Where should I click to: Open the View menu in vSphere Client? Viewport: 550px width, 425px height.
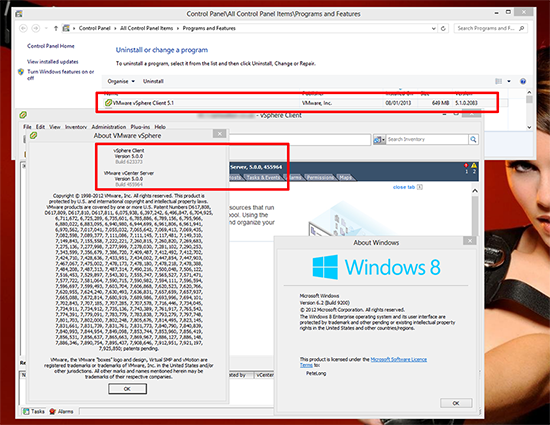(x=55, y=127)
